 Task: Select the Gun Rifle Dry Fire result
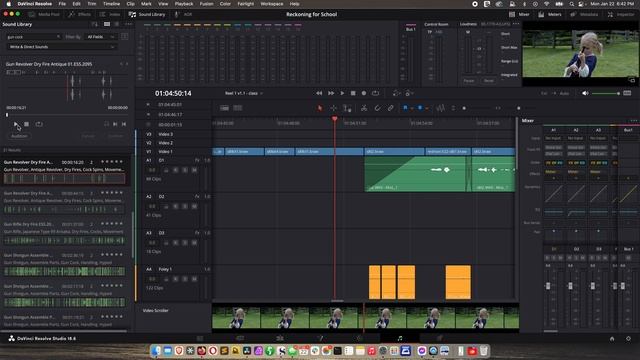[64, 233]
